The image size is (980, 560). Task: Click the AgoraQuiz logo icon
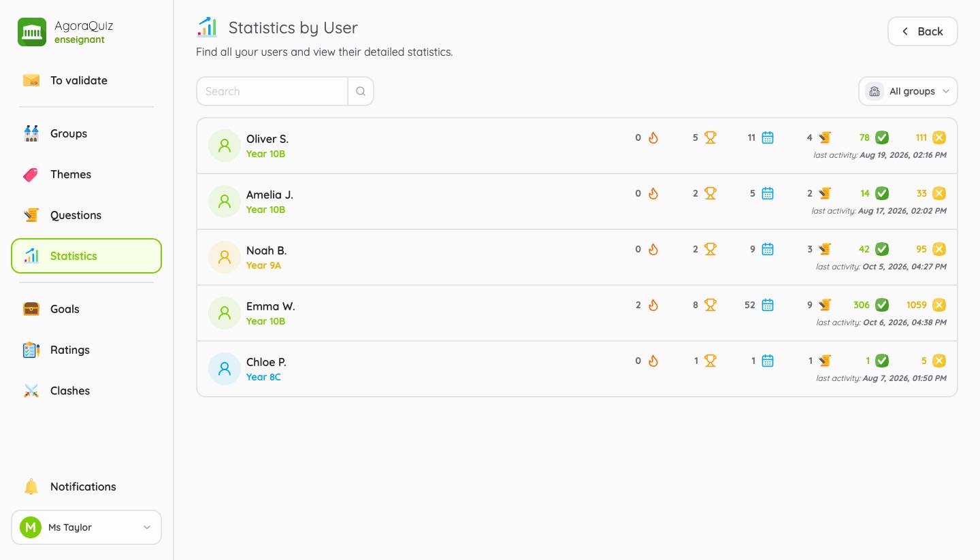pyautogui.click(x=32, y=32)
